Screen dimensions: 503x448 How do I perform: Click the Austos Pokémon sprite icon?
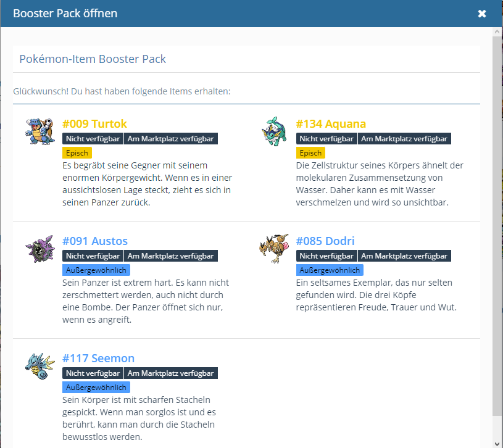[40, 249]
